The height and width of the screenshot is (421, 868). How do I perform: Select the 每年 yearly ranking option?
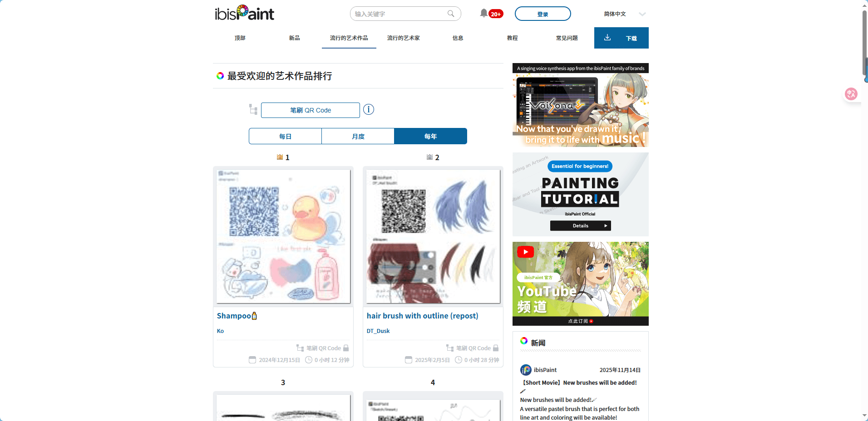pyautogui.click(x=430, y=136)
